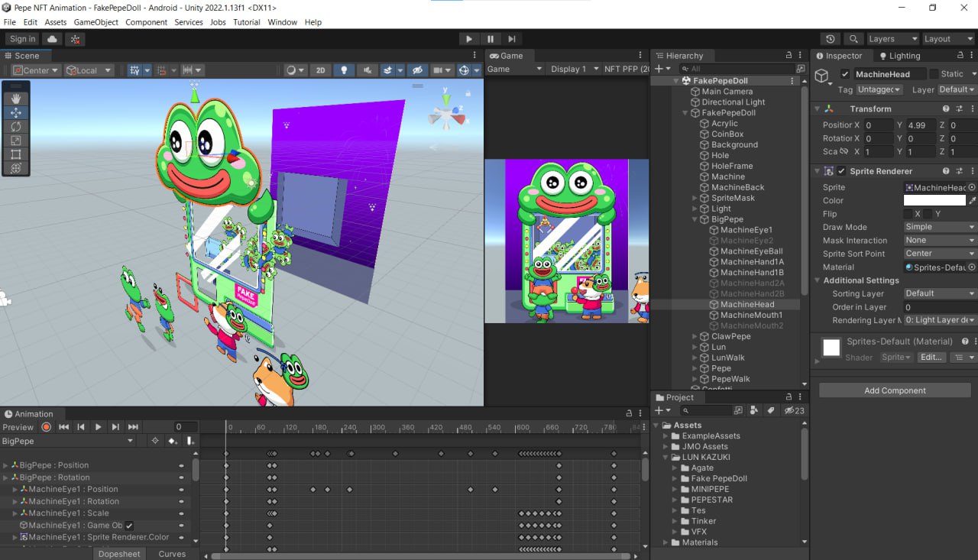This screenshot has width=978, height=560.
Task: Toggle grid visibility icon in Scene toolbar
Action: tap(135, 70)
